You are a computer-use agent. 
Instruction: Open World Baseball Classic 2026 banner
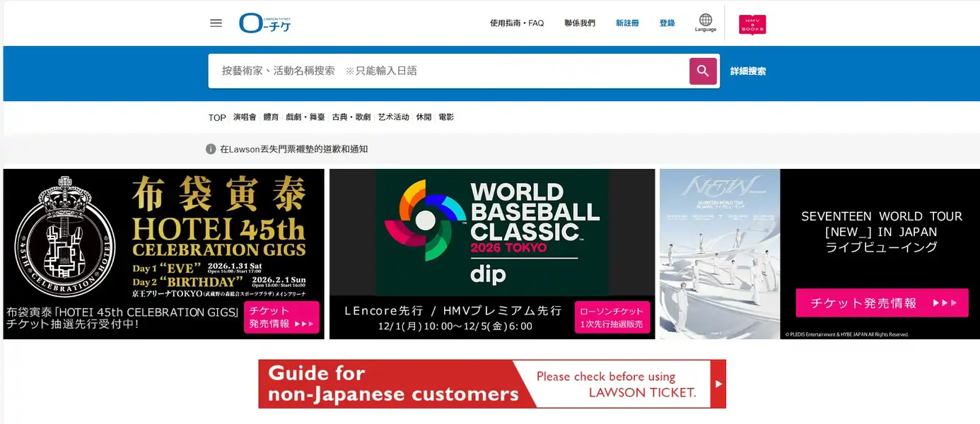click(x=492, y=254)
